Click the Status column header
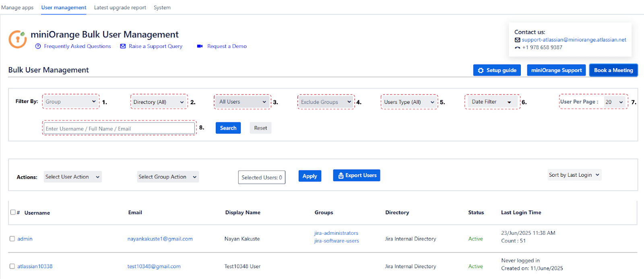This screenshot has width=644, height=279. (x=476, y=212)
